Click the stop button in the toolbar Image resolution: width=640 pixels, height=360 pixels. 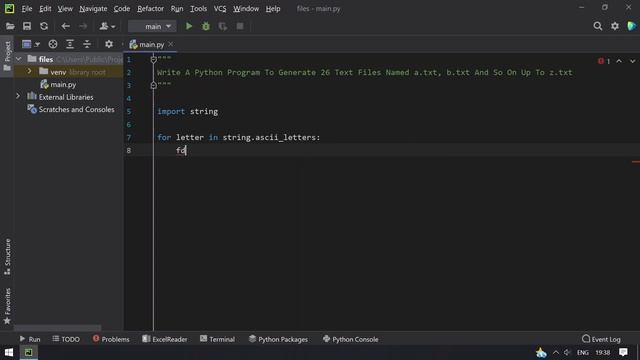click(240, 27)
